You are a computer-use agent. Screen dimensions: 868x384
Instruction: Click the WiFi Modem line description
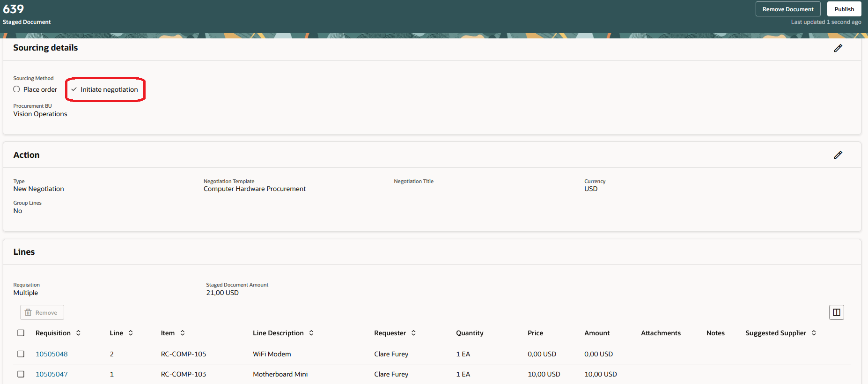pyautogui.click(x=272, y=354)
